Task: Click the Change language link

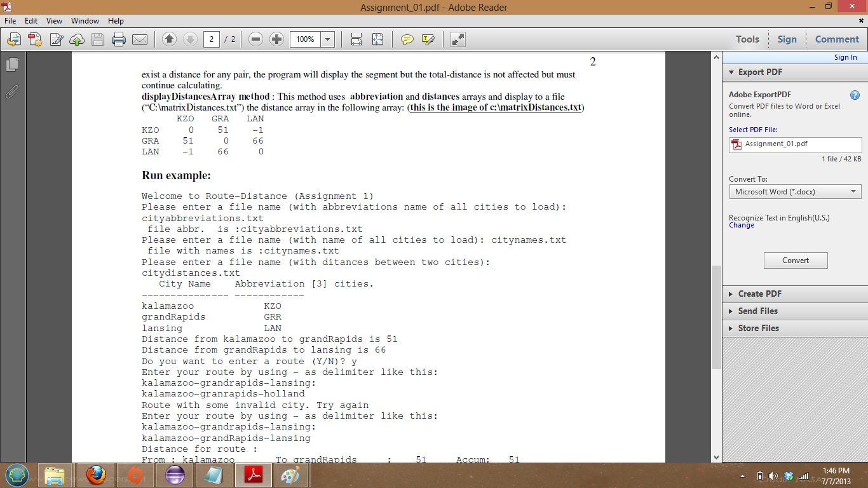Action: click(x=742, y=225)
